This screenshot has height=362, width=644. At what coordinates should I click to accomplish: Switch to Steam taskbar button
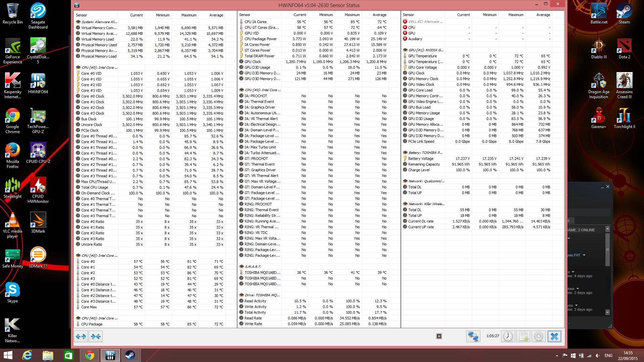(130, 355)
